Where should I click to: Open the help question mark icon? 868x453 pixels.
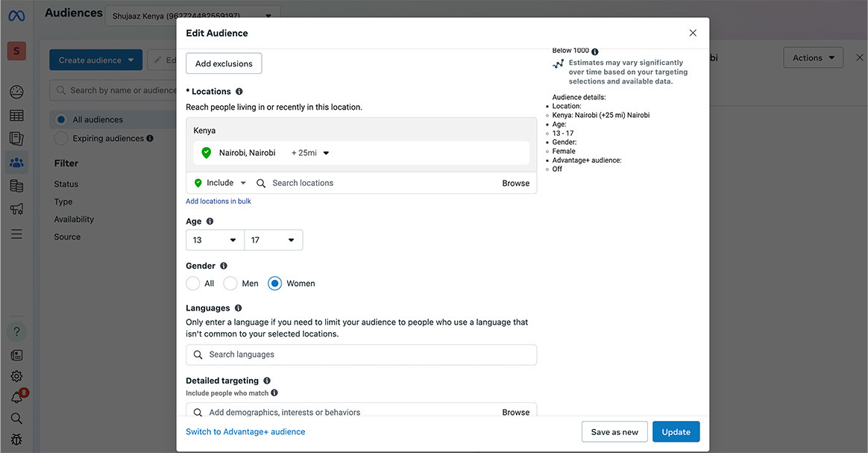(16, 331)
